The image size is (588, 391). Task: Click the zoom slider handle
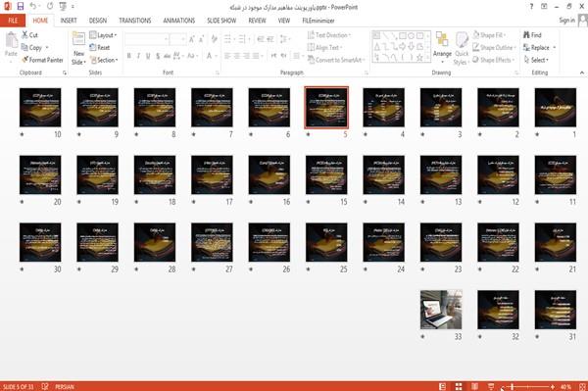pyautogui.click(x=513, y=386)
